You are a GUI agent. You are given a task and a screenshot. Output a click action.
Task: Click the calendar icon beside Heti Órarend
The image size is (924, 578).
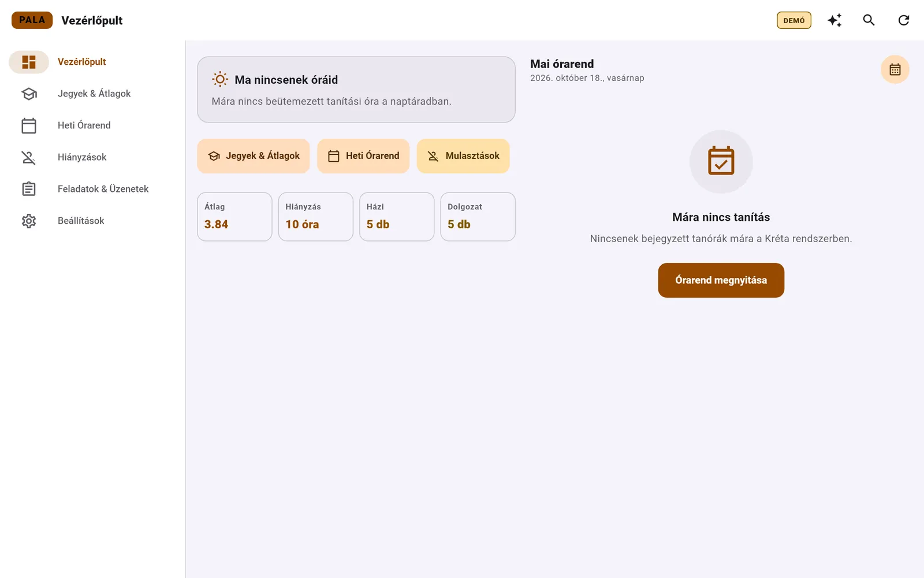(29, 125)
